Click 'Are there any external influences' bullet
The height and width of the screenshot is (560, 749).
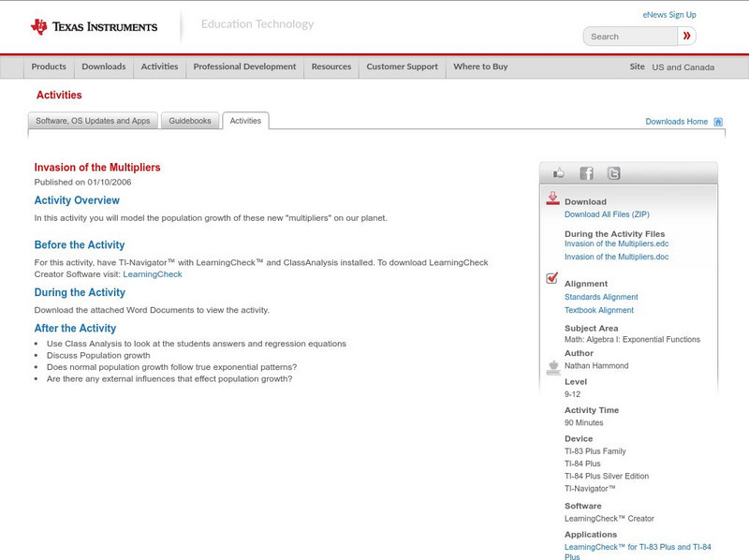(x=169, y=379)
